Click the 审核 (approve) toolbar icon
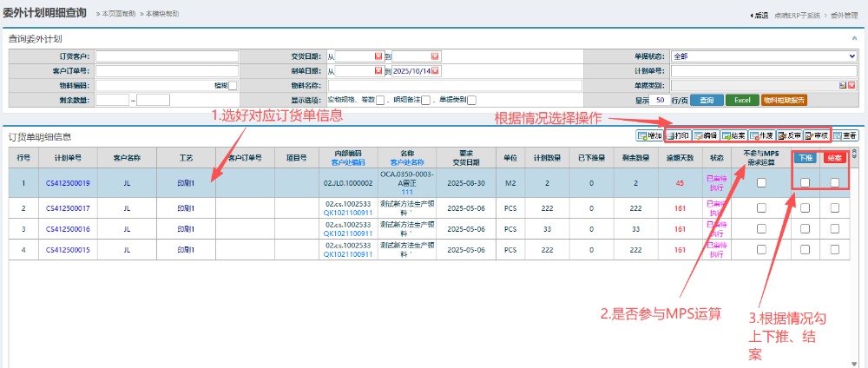 pyautogui.click(x=817, y=136)
